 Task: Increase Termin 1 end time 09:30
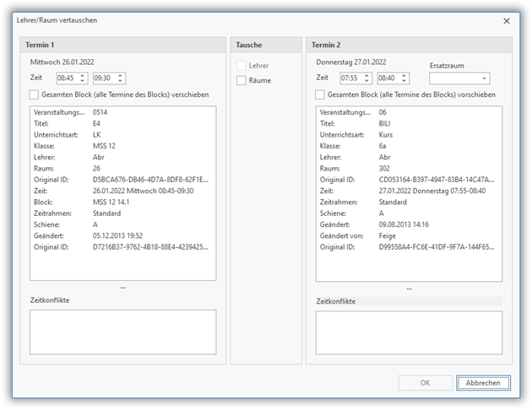coord(121,75)
